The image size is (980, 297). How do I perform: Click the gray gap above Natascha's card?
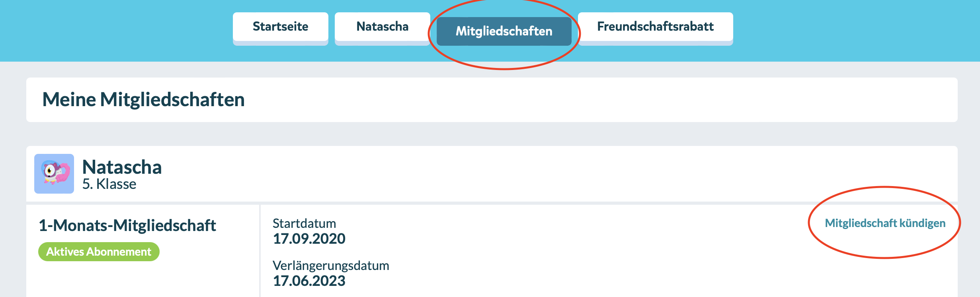[492, 134]
